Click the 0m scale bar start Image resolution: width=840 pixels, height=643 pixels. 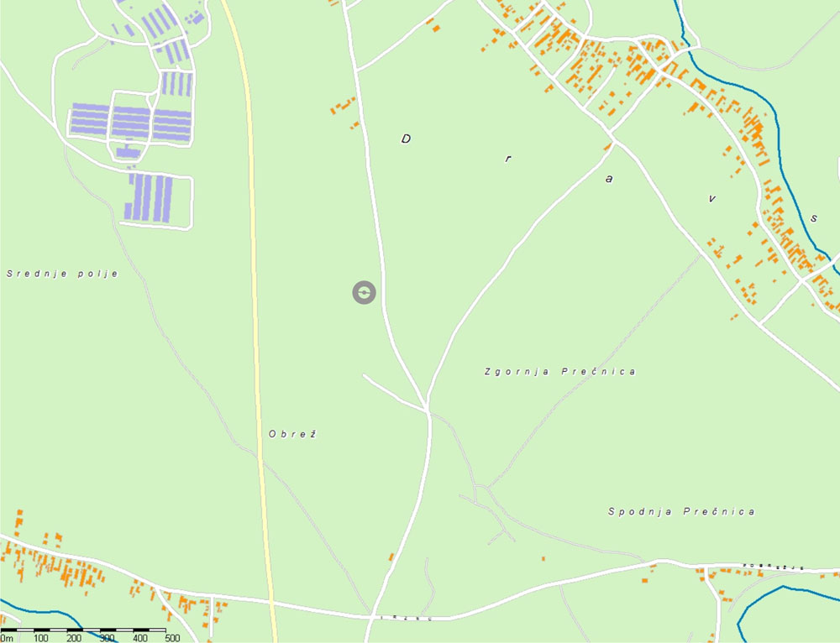point(7,638)
